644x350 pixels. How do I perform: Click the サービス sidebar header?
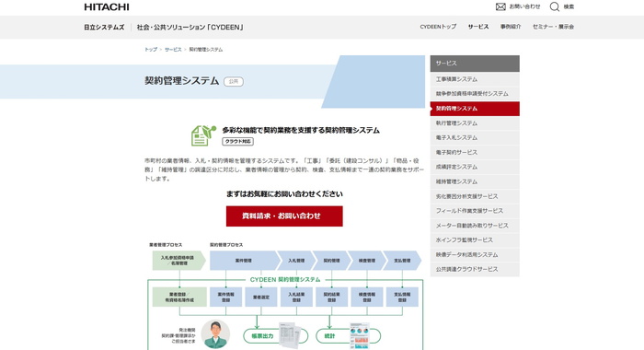click(475, 64)
